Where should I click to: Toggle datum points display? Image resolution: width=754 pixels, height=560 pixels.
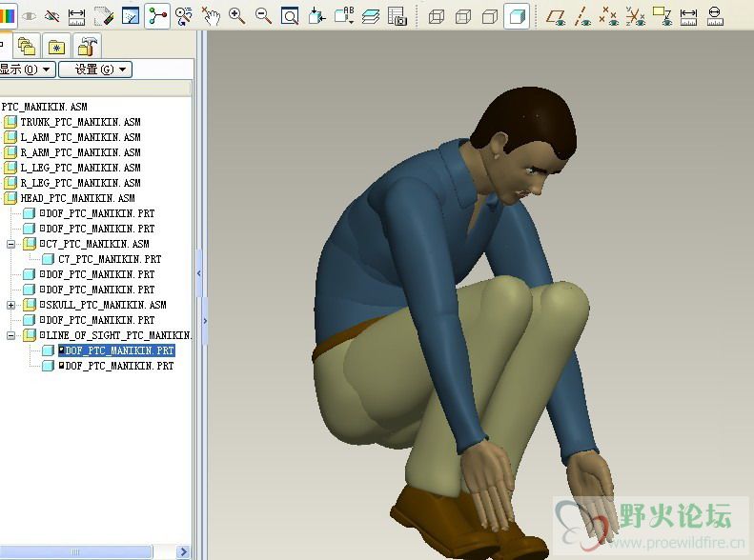pos(609,16)
